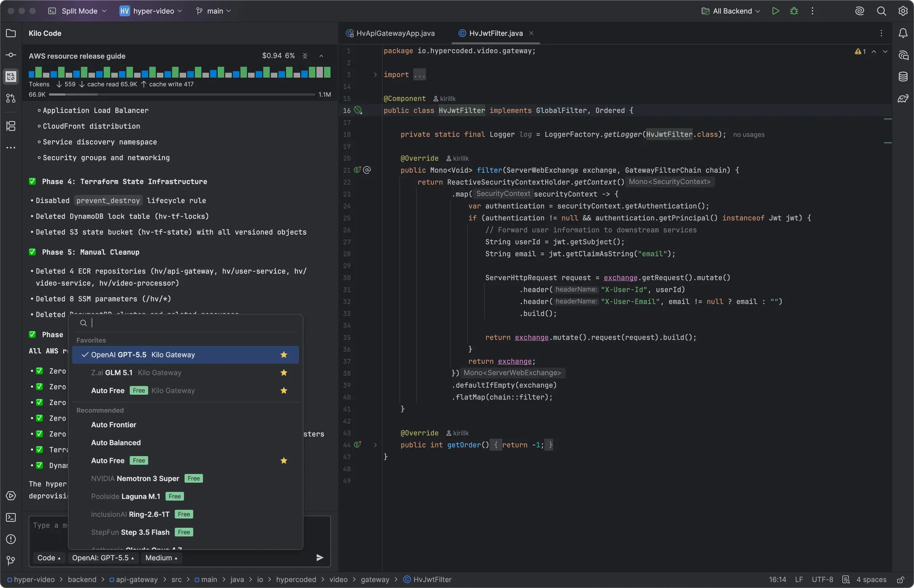Click the context usage progress bar
914x588 pixels.
(182, 94)
